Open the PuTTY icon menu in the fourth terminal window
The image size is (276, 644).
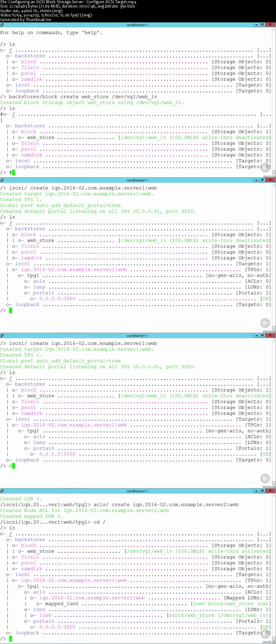(x=2, y=491)
